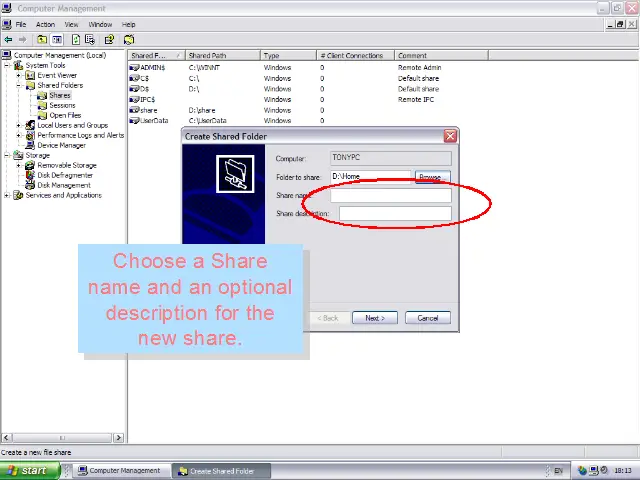Screen dimensions: 640x480
Task: Open Device Manager in the tree
Action: (61, 145)
